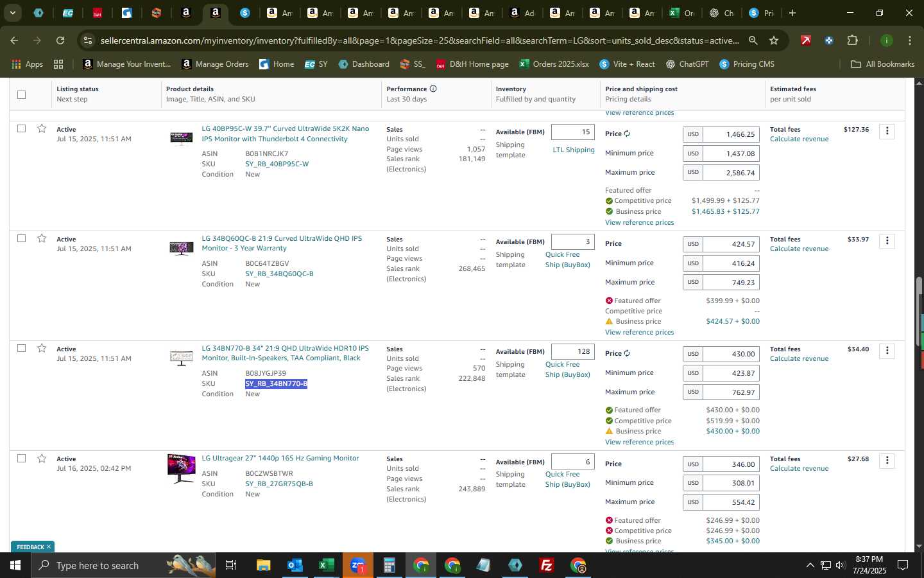Screen dimensions: 924x578
Task: Select the LG 34BQ60QC-B listing checkbox
Action: pos(21,238)
